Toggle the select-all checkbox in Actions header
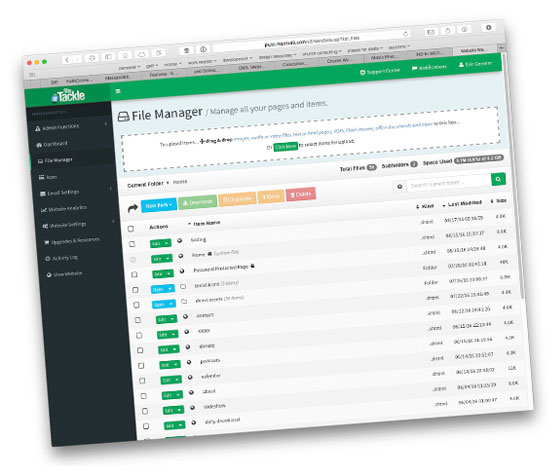 (x=131, y=229)
